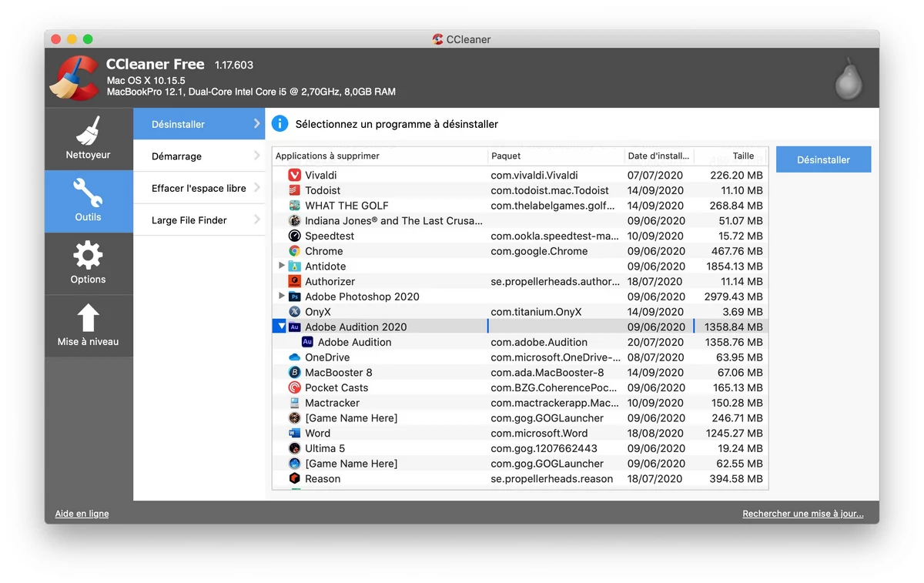924x583 pixels.
Task: Open the Options gear section
Action: (x=89, y=263)
